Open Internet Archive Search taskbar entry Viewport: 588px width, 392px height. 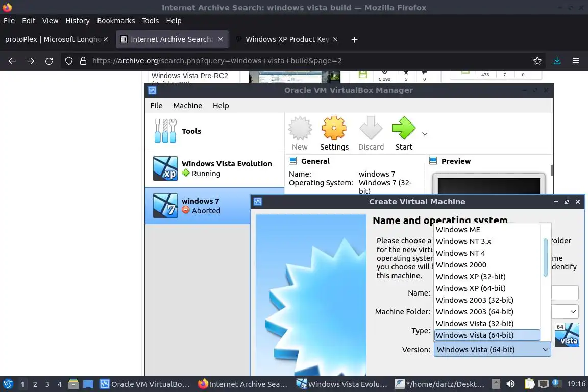pos(242,384)
